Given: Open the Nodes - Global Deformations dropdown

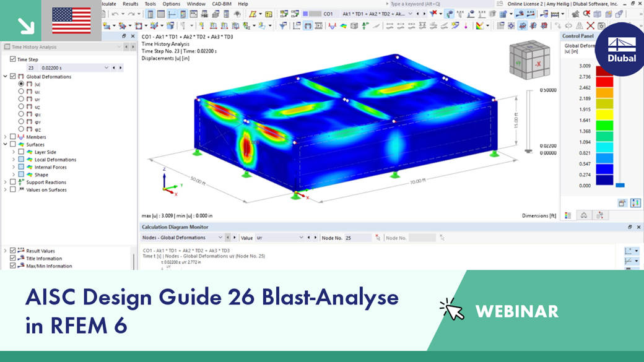Looking at the screenshot, I should 220,238.
